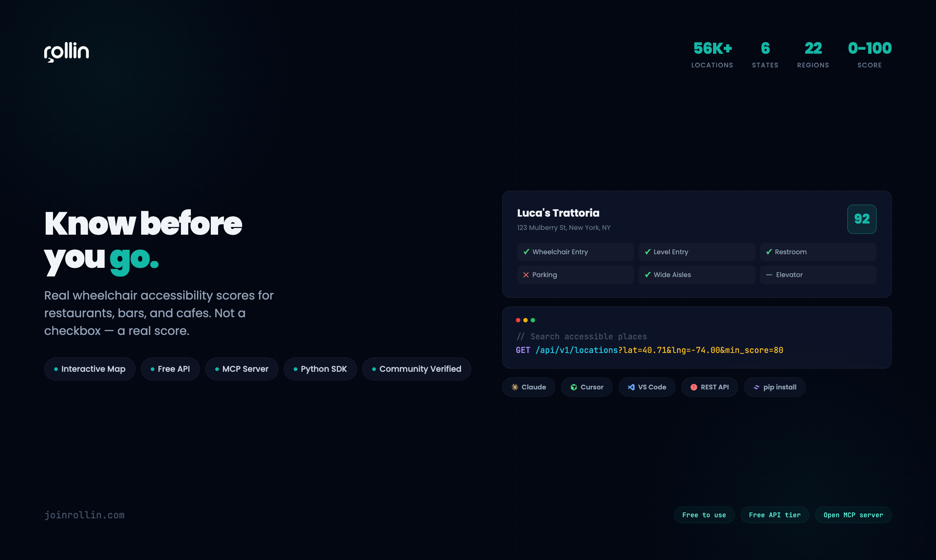Click the Level Entry checkmark
The width and height of the screenshot is (936, 560).
647,252
